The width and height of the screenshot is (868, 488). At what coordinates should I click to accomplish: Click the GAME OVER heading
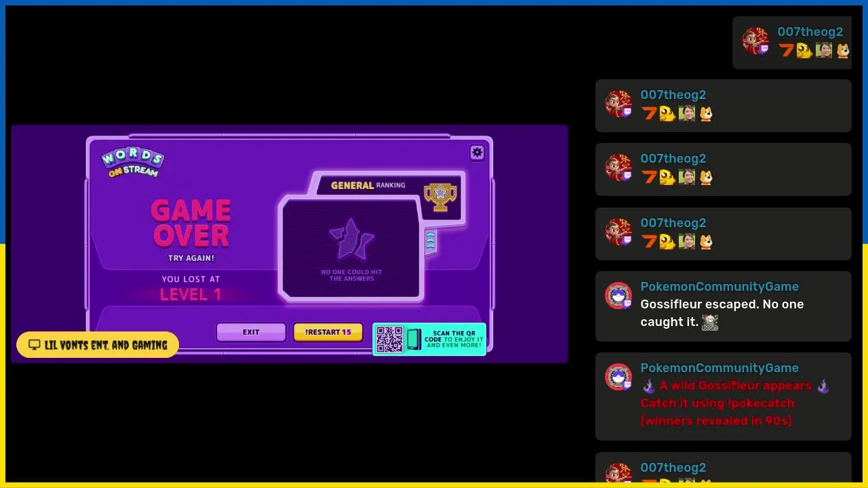point(191,223)
